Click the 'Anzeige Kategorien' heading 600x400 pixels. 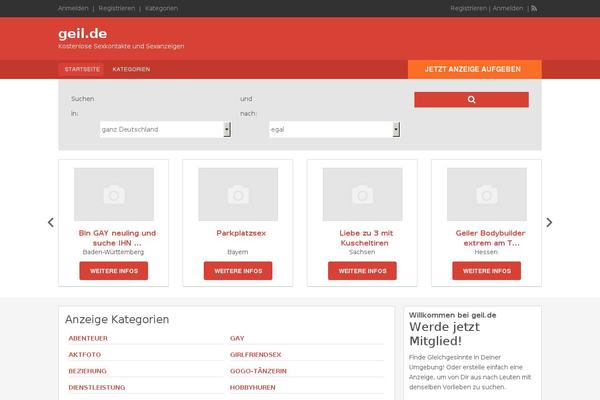click(117, 320)
